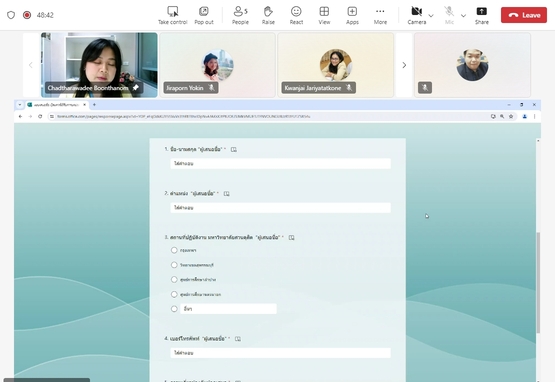
Task: Select the third radio option in question 3
Action: coord(174,279)
